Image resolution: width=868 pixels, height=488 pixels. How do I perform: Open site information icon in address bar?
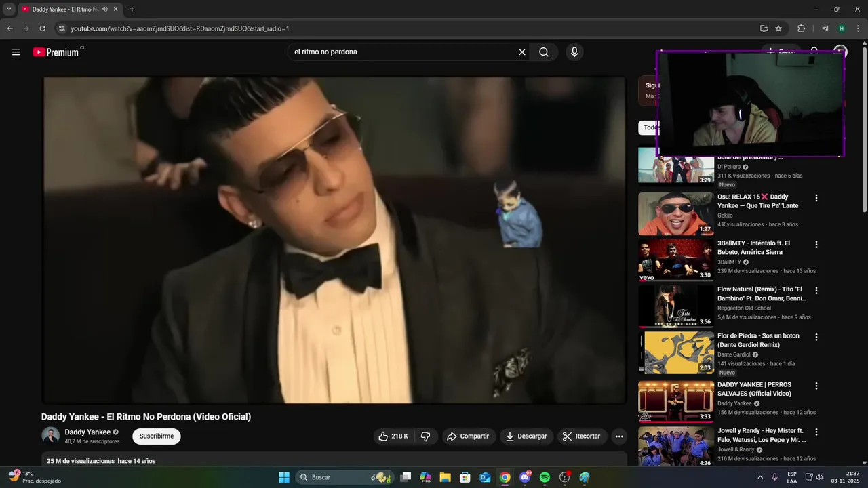coord(62,28)
